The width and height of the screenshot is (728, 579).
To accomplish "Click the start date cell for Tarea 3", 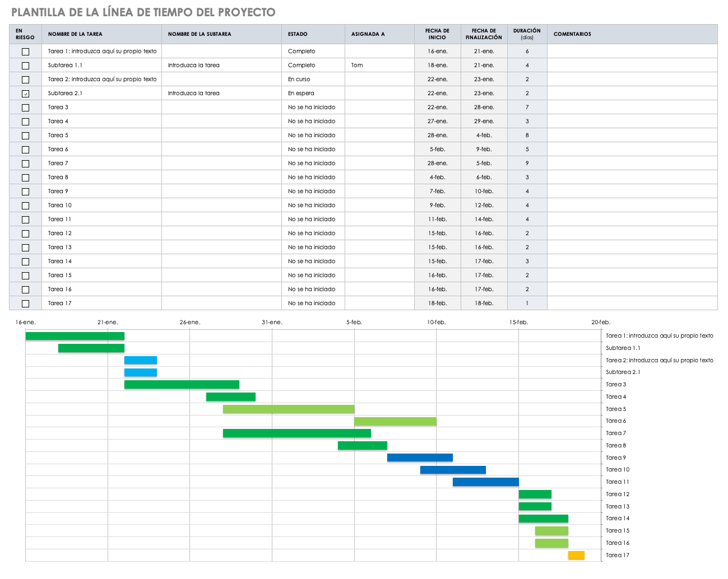I will click(x=437, y=108).
